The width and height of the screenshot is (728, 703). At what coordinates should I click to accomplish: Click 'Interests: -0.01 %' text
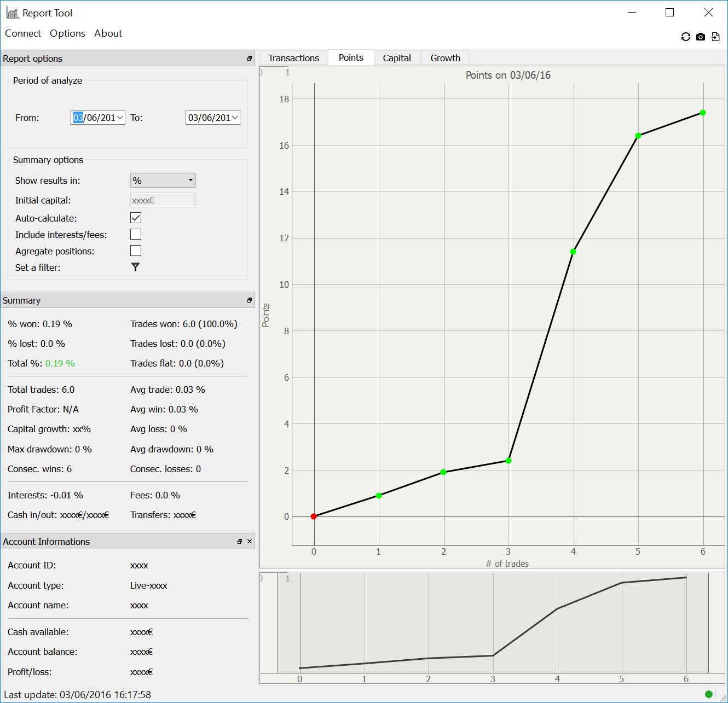[x=45, y=495]
